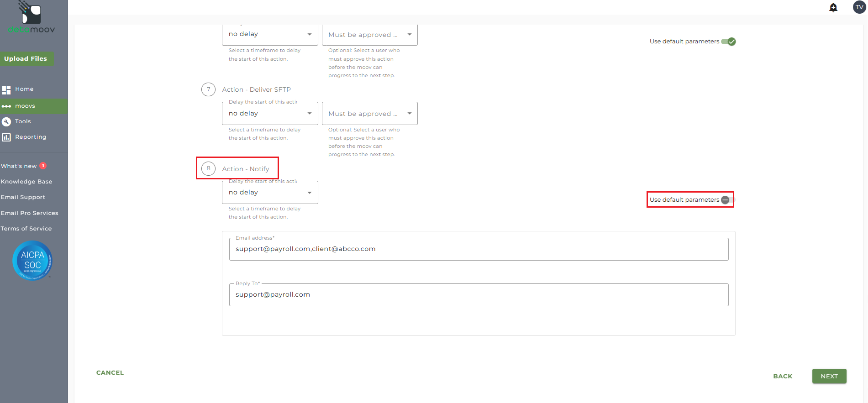Open delay dropdown for Deliver SFTP action
Screen dimensions: 868x403
[269, 114]
